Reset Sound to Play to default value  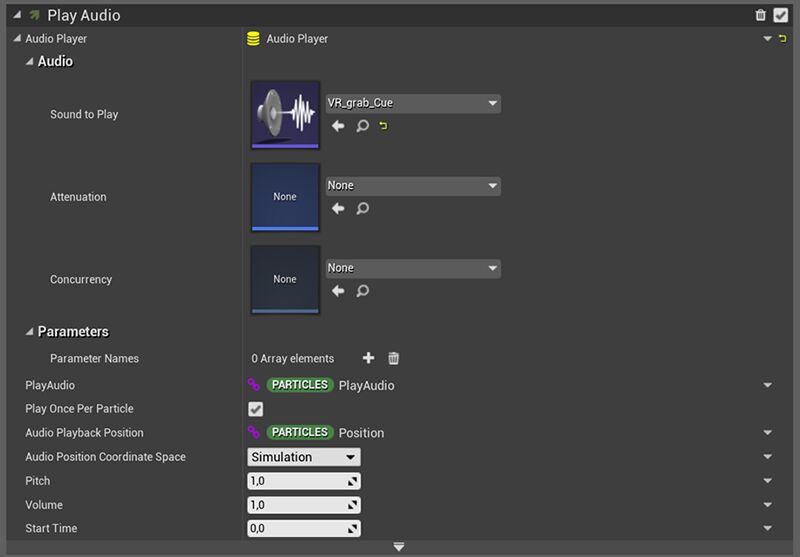pos(383,126)
